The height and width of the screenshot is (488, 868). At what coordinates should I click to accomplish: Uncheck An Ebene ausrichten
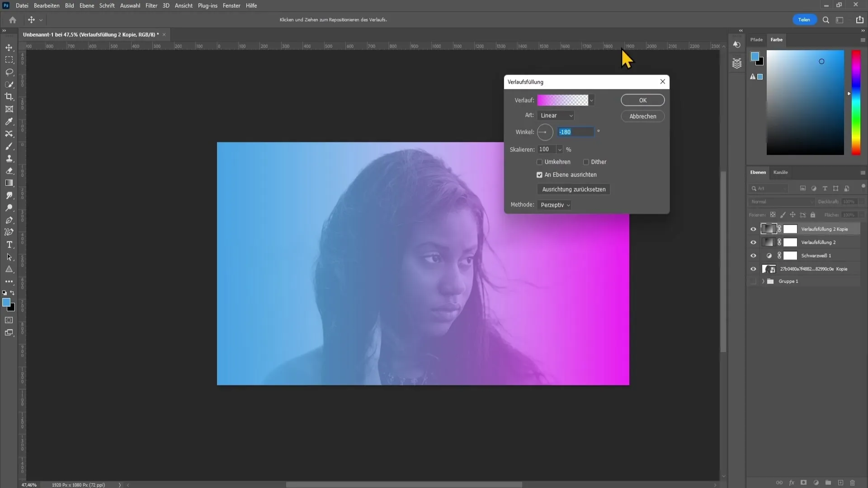pyautogui.click(x=539, y=175)
